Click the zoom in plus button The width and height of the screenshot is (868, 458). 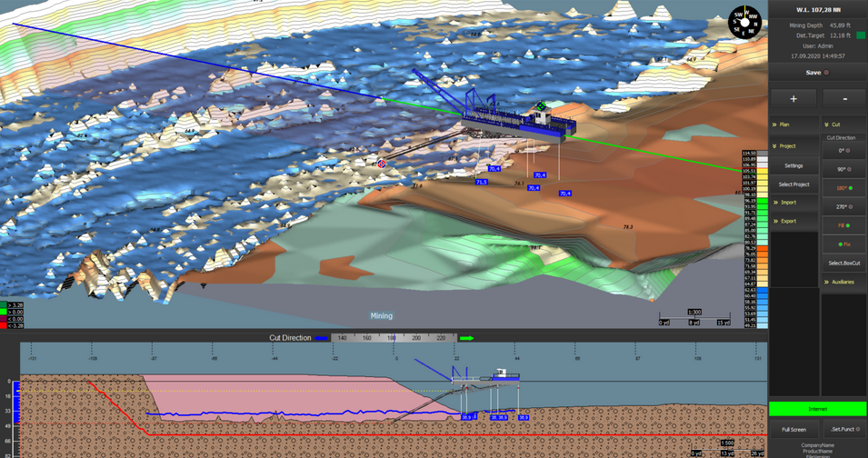tap(793, 98)
